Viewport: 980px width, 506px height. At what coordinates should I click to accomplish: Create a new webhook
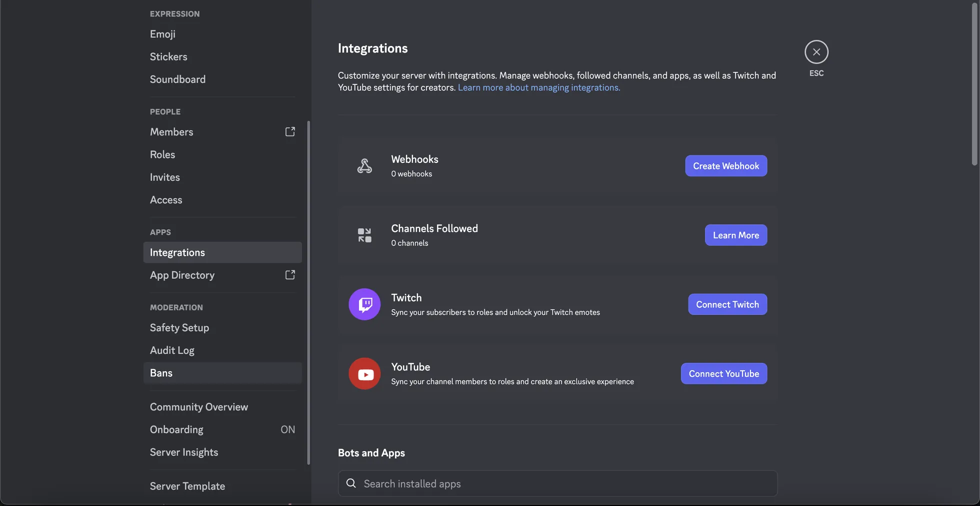[x=726, y=166]
